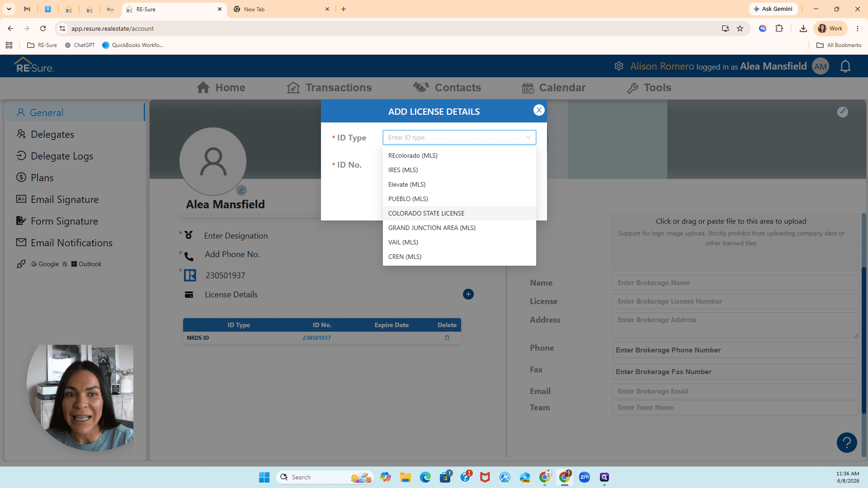Open the Transactions menu
Screen dimensions: 868x488
coord(329,88)
